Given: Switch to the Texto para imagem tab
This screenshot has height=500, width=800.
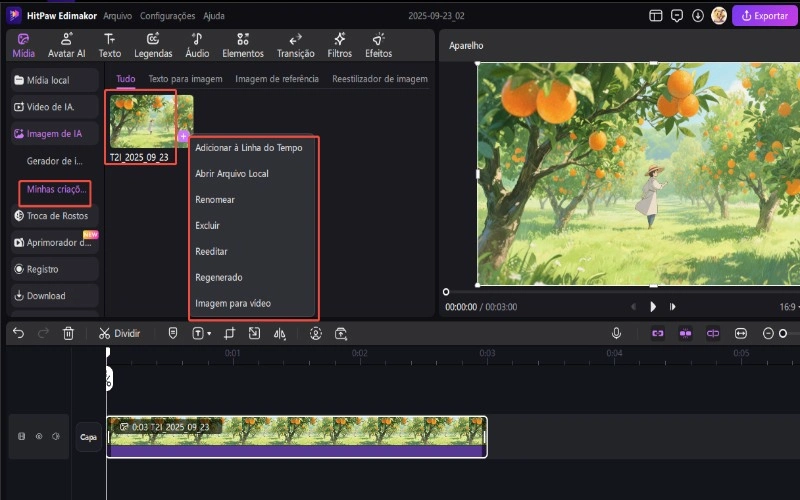Looking at the screenshot, I should click(185, 78).
